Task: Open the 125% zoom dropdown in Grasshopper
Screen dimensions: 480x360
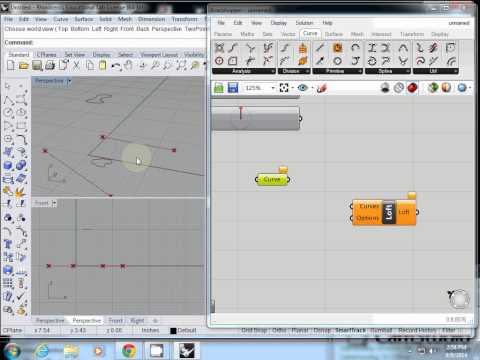Action: tap(273, 88)
